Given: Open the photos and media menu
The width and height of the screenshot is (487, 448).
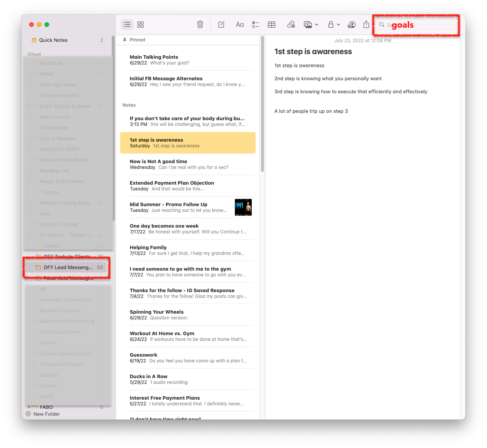Looking at the screenshot, I should click(x=311, y=25).
